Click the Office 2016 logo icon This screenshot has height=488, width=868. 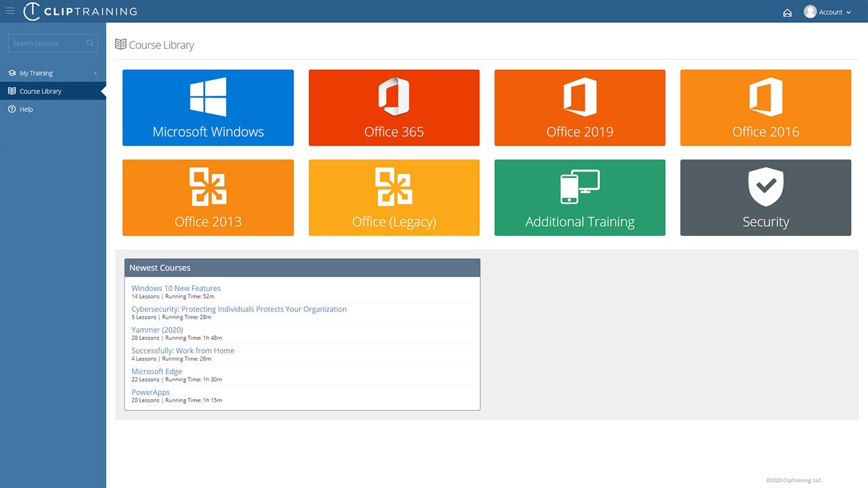click(x=766, y=97)
